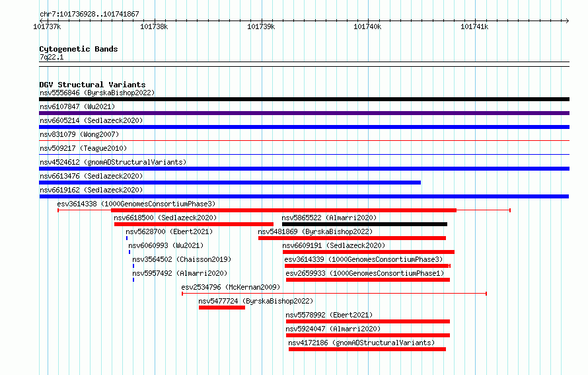Click the nsv5556846 (ByrskaBishop2022) label
The height and width of the screenshot is (375, 588).
point(97,93)
